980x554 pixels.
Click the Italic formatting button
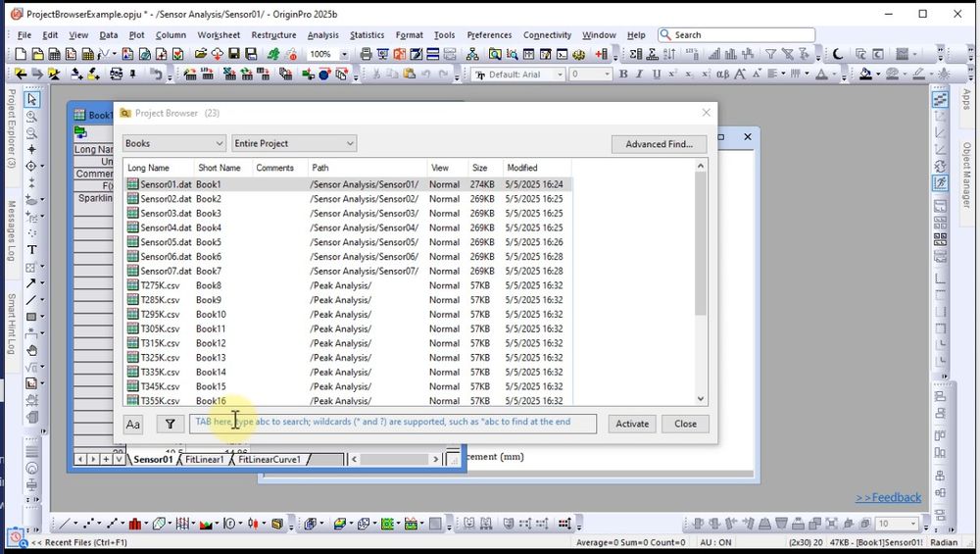639,75
